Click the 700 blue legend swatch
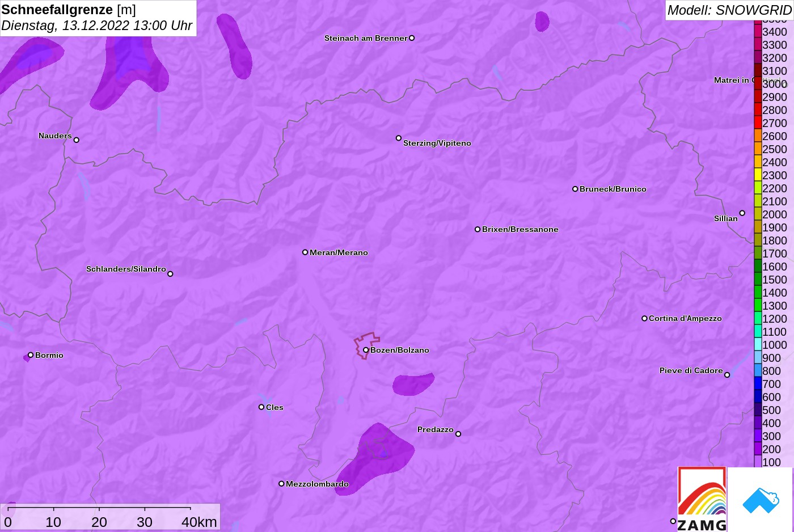The image size is (794, 532). (x=758, y=384)
